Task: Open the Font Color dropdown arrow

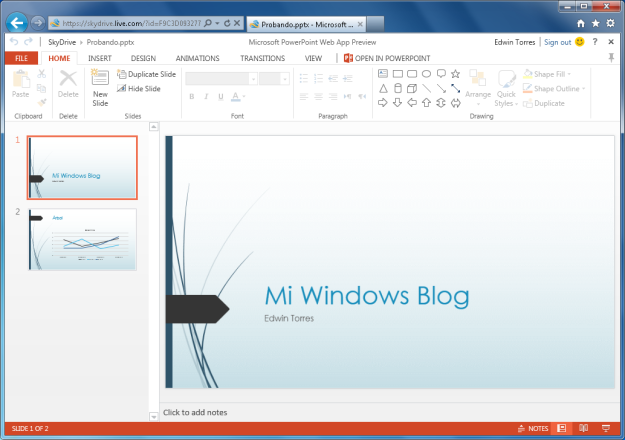Action: (x=244, y=96)
